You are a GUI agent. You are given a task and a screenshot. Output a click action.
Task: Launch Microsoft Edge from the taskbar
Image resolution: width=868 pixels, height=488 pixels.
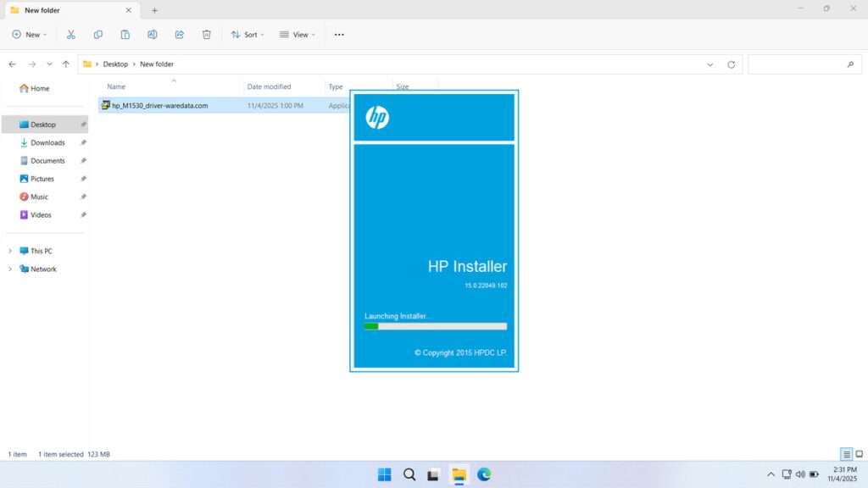pos(483,474)
